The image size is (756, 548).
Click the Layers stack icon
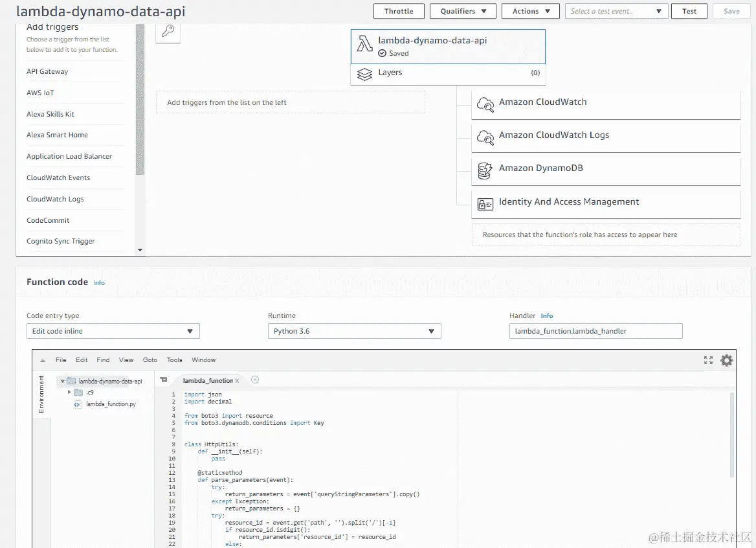pos(365,74)
